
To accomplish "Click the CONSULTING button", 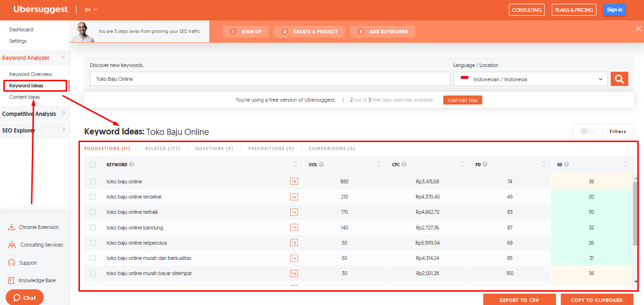I will point(527,10).
